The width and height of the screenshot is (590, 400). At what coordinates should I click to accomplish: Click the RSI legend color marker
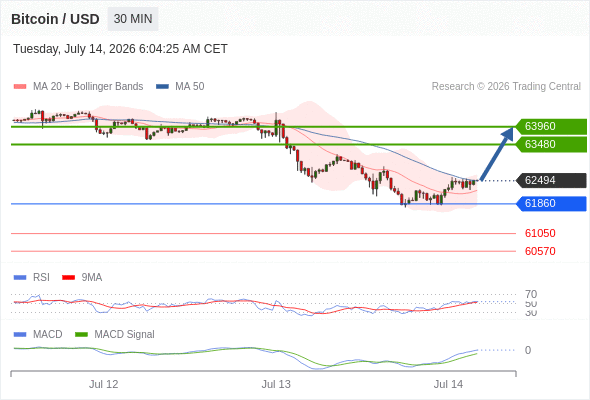click(x=20, y=278)
